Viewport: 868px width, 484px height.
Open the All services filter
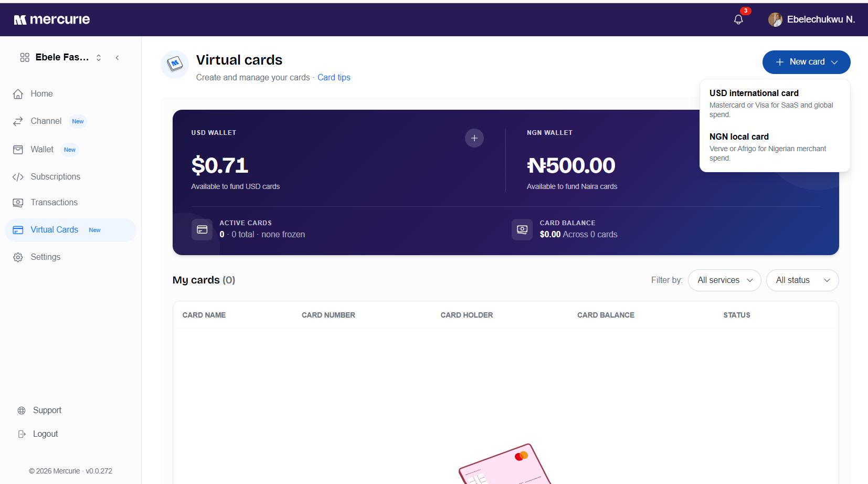(725, 280)
